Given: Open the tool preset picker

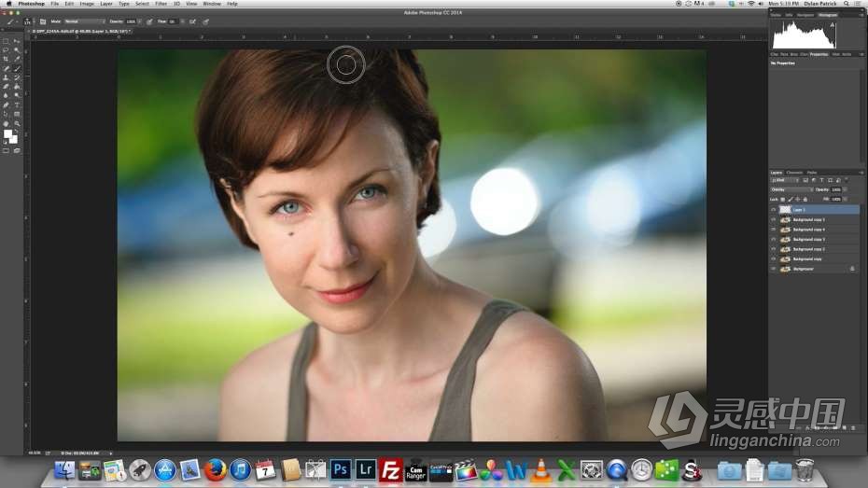Looking at the screenshot, I should coord(10,21).
